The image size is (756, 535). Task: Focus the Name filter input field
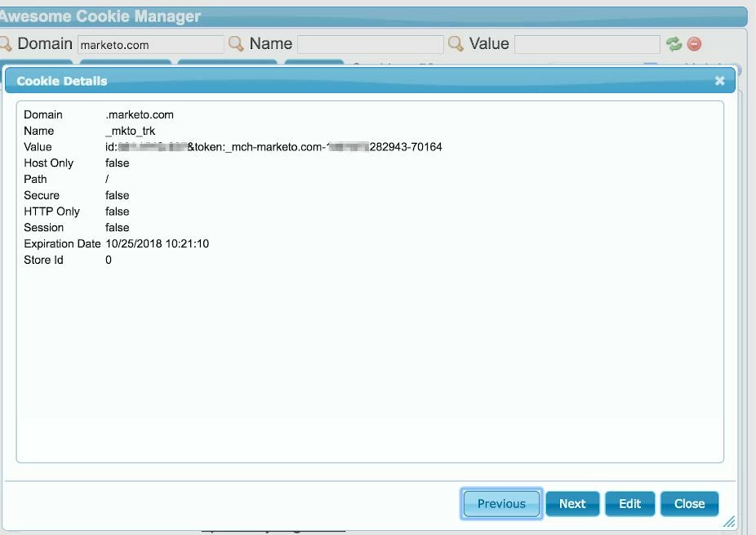(371, 44)
